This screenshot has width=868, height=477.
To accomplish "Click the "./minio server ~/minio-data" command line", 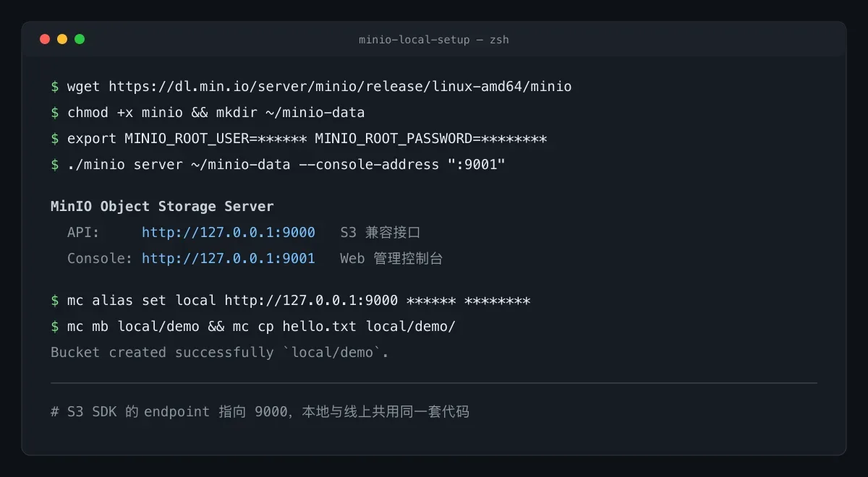I will tap(278, 165).
